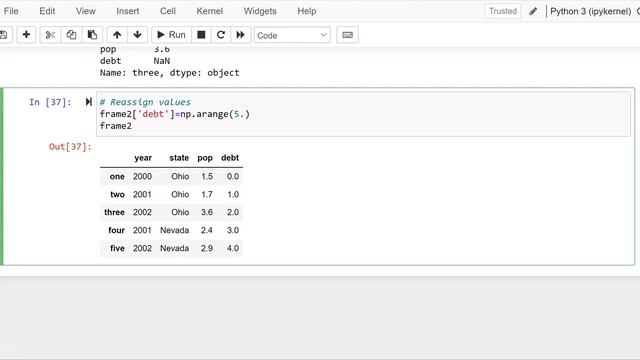640x360 pixels.
Task: Restart kernel and run all cells icon
Action: pos(240,35)
